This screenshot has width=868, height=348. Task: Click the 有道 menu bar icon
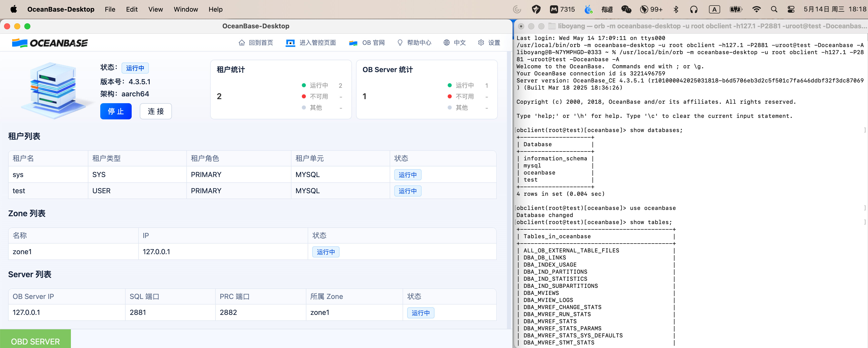coord(607,9)
